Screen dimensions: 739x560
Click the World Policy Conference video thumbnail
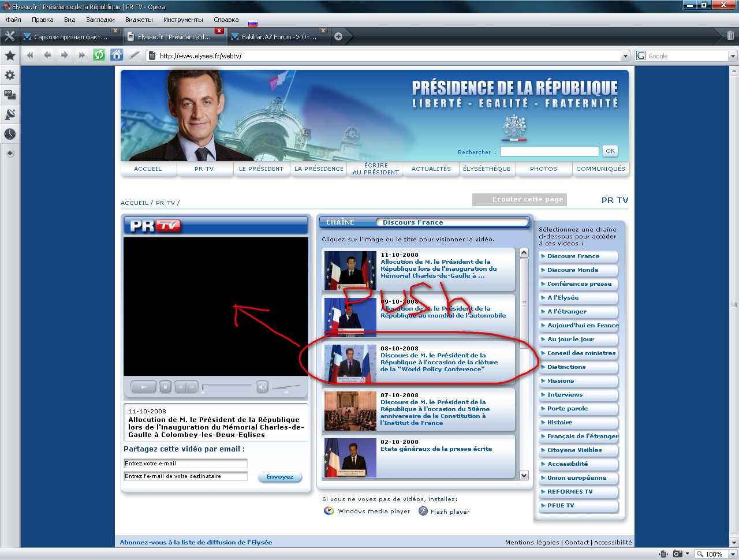pos(350,364)
